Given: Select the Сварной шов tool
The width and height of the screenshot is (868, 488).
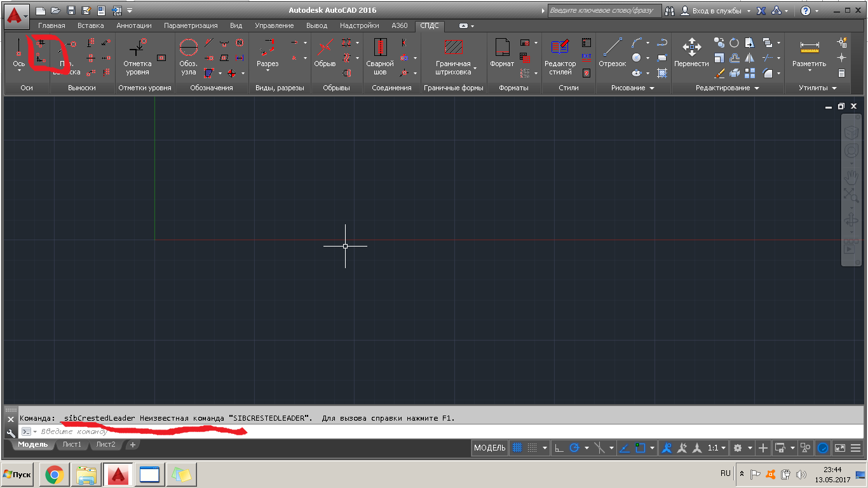Looking at the screenshot, I should pyautogui.click(x=380, y=57).
